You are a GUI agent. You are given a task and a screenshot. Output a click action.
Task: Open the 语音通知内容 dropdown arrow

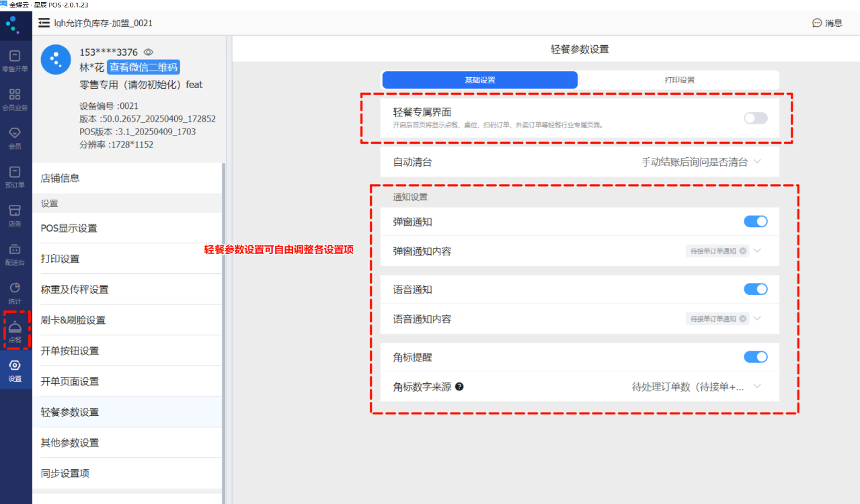point(757,319)
